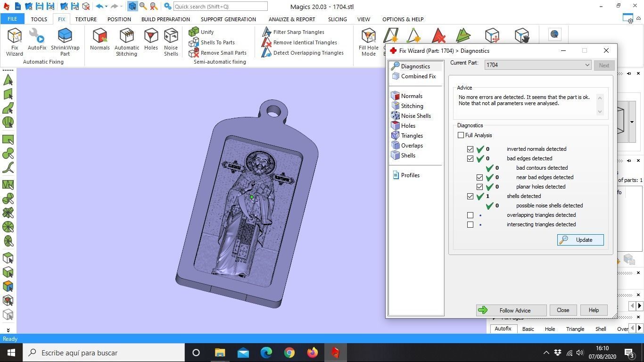This screenshot has height=362, width=644.
Task: Click the green overlapping triangles icon
Action: [463, 36]
